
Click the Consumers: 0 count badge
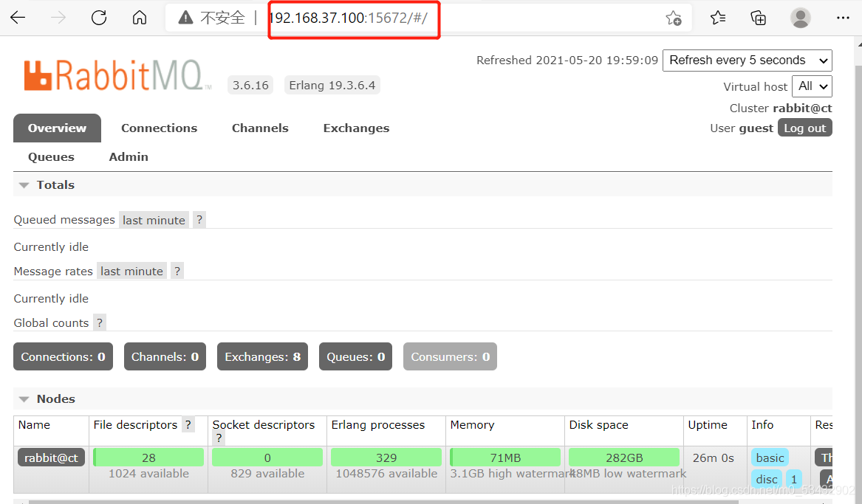(x=451, y=357)
